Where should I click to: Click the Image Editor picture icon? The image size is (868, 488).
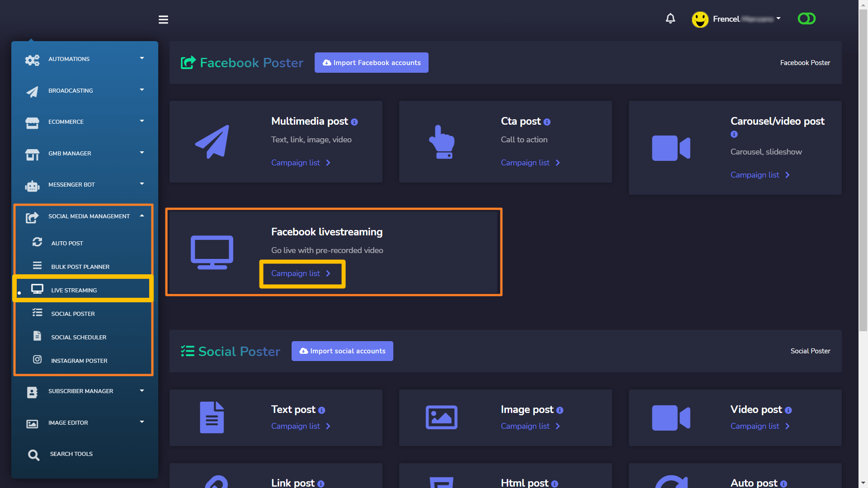pos(32,424)
